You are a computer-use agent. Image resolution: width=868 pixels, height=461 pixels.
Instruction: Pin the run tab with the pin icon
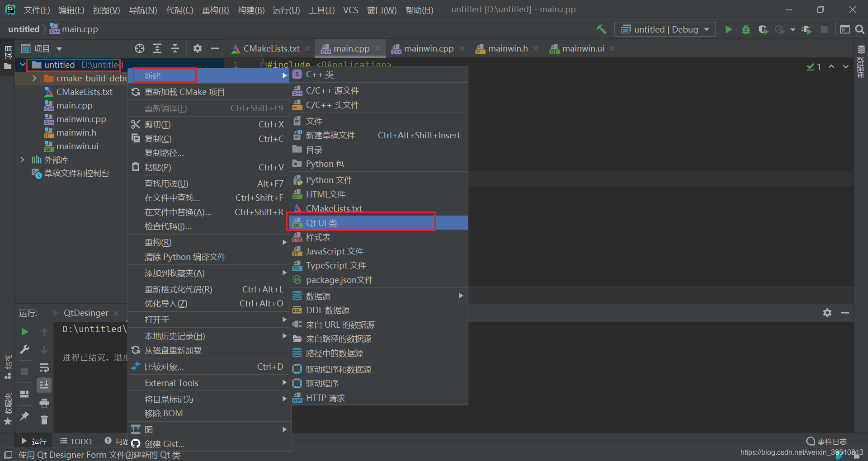(24, 416)
